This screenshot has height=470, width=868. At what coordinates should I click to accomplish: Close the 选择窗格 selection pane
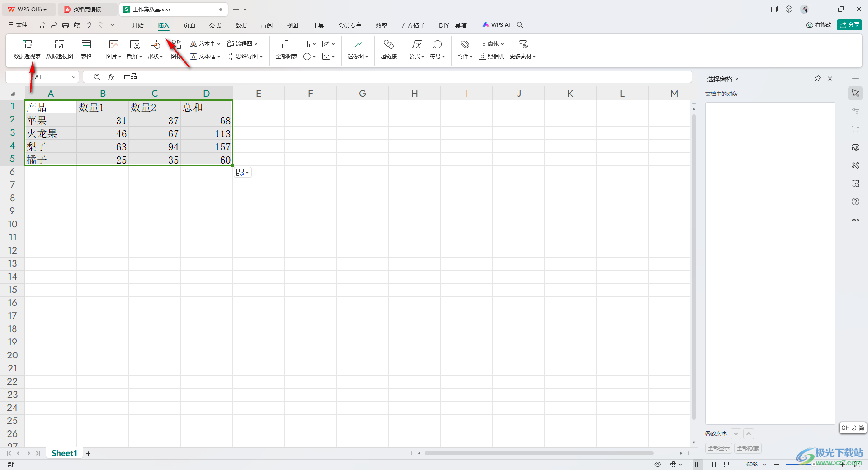tap(830, 79)
